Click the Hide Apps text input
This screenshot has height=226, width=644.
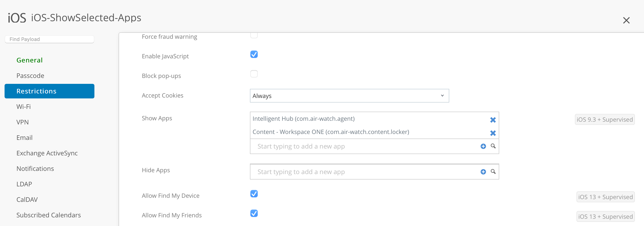pos(365,172)
